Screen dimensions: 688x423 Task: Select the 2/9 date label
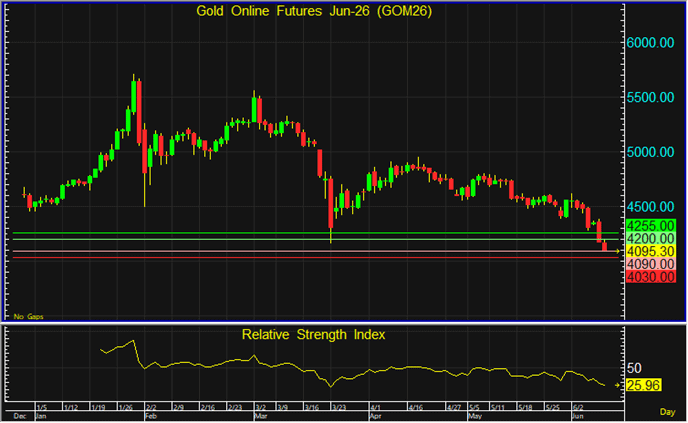[178, 408]
